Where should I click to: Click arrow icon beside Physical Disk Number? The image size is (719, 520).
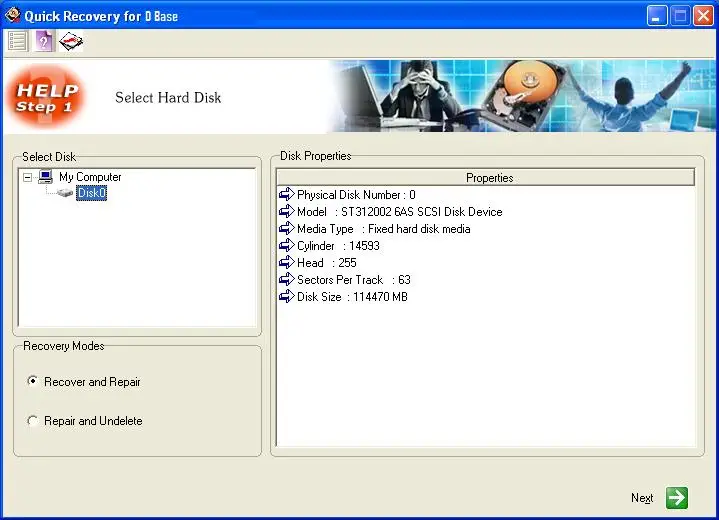[287, 194]
